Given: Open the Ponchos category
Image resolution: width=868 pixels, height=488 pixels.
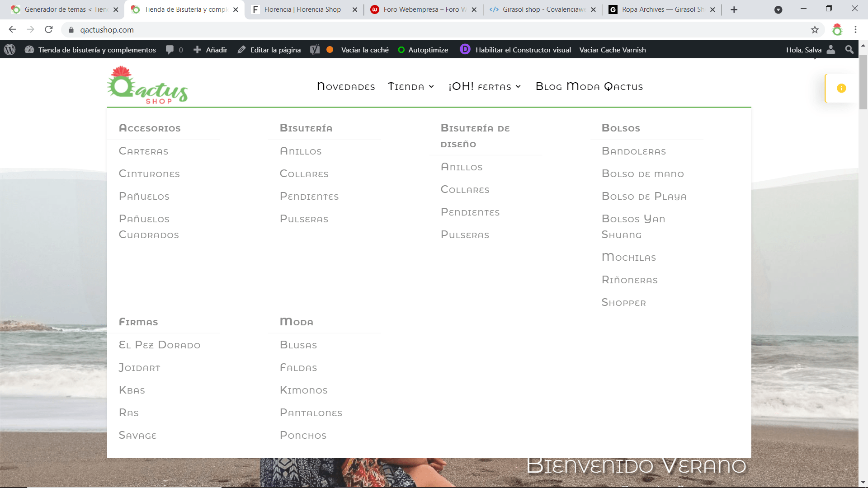Looking at the screenshot, I should tap(303, 436).
